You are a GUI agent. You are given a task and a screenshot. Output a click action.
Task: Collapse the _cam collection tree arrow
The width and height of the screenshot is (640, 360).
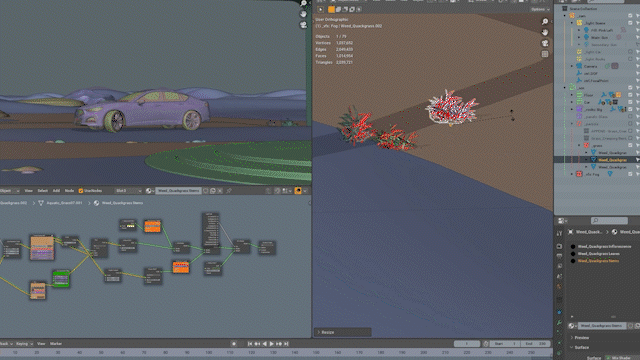click(x=565, y=16)
